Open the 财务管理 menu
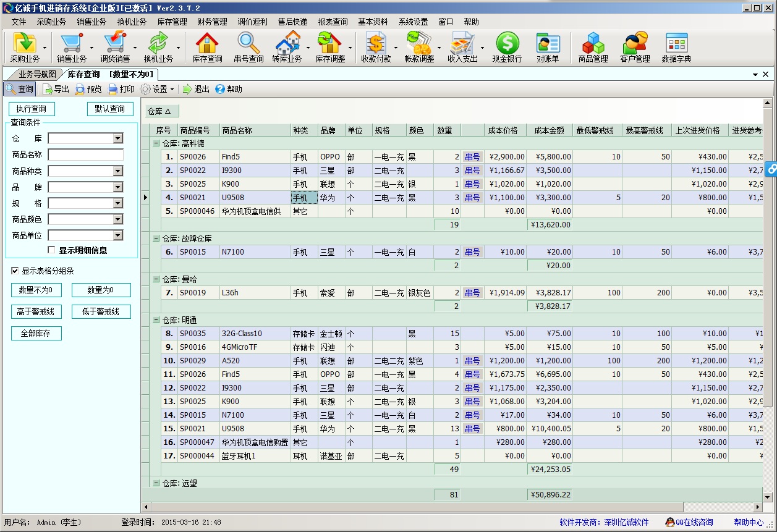 pos(212,22)
